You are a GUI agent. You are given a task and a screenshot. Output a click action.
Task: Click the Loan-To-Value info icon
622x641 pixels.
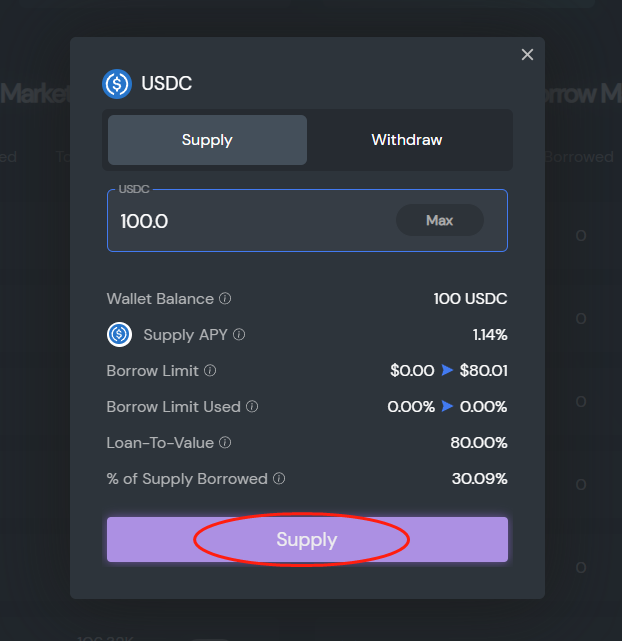click(x=225, y=443)
